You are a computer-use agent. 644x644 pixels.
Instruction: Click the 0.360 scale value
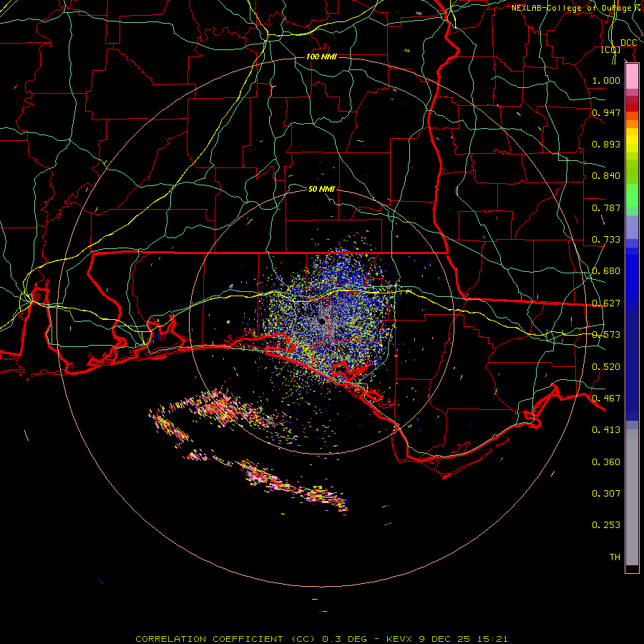coord(606,462)
